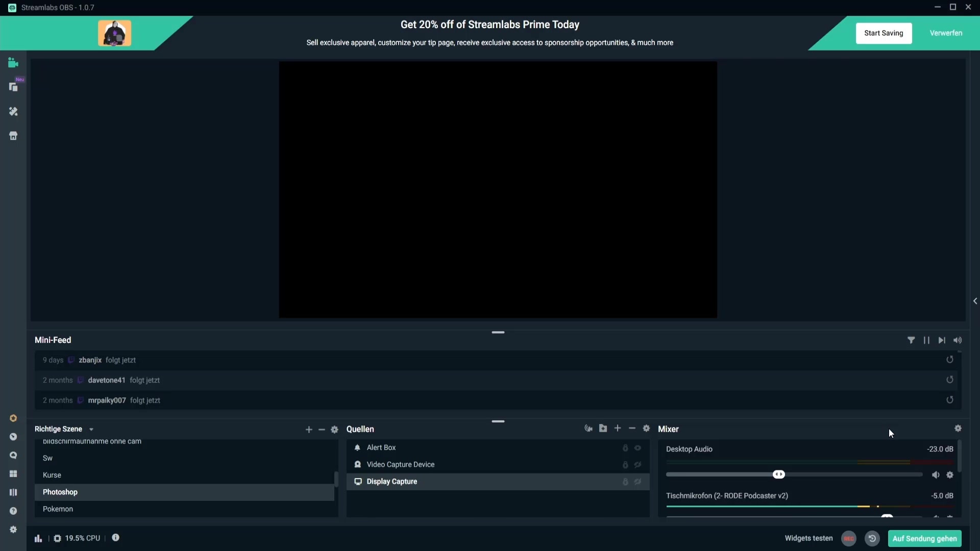Open the App Store sidebar icon
Viewport: 980px width, 551px height.
(x=13, y=136)
